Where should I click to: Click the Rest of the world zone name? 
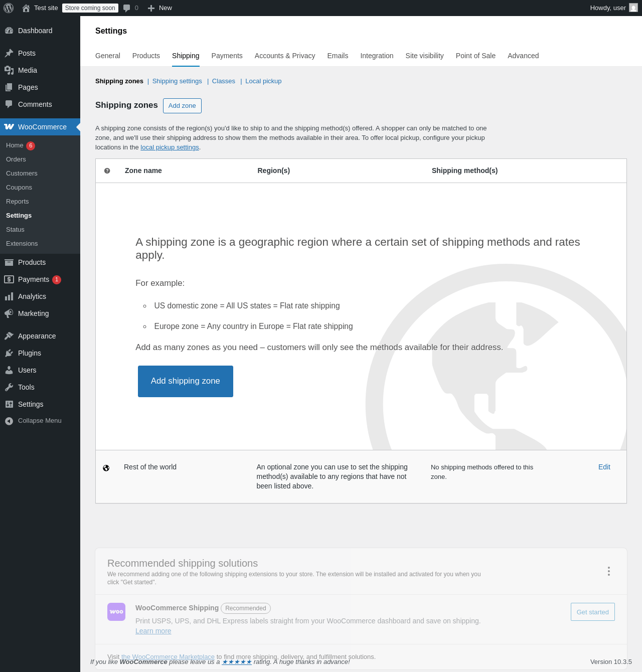coord(150,467)
